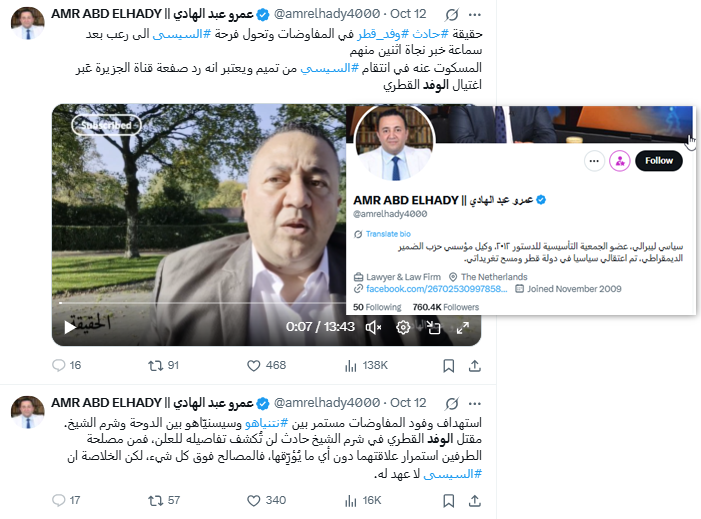Share the first tweet via upload icon
The width and height of the screenshot is (701, 519).
coord(474,366)
